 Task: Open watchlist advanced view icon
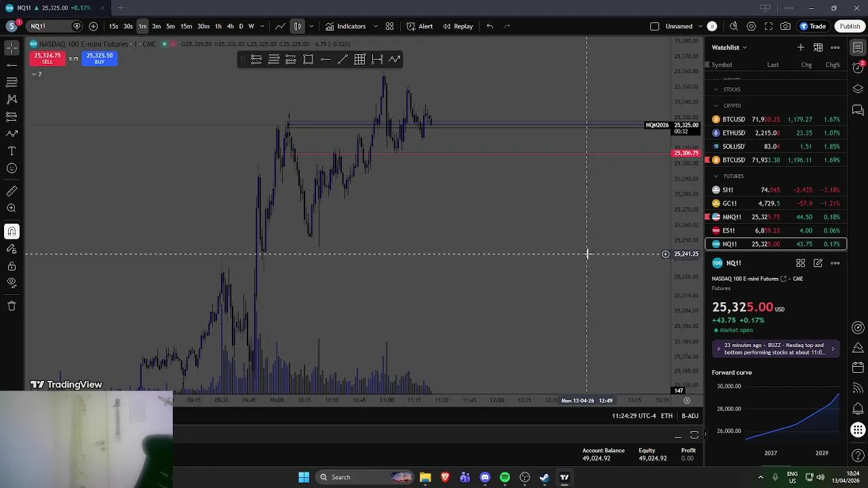pos(818,47)
